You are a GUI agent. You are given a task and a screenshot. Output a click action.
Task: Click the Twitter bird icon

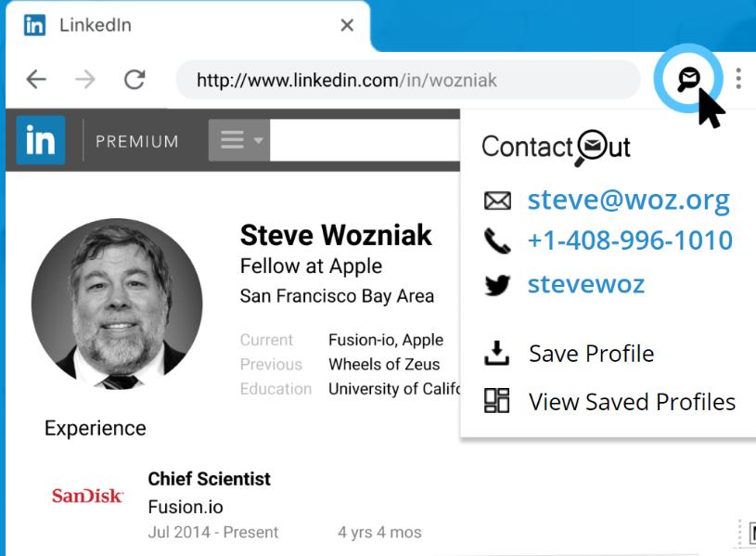coord(497,285)
